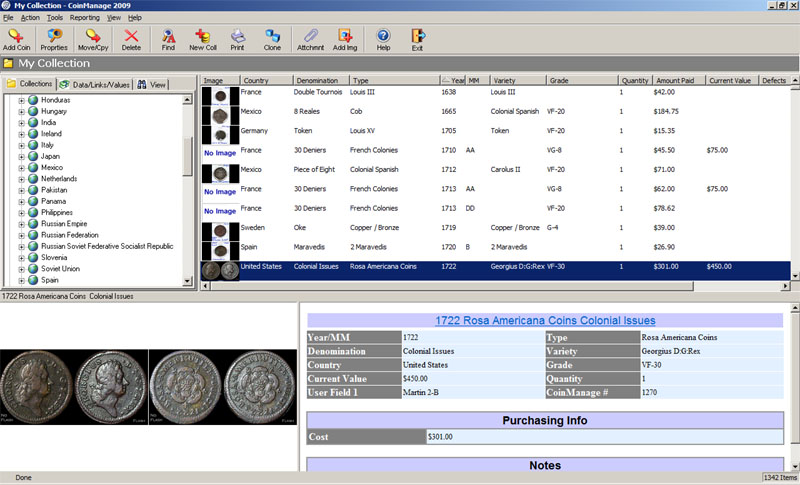Screen dimensions: 800x485
Task: Click the country tree scrollbar up arrow
Action: (187, 99)
